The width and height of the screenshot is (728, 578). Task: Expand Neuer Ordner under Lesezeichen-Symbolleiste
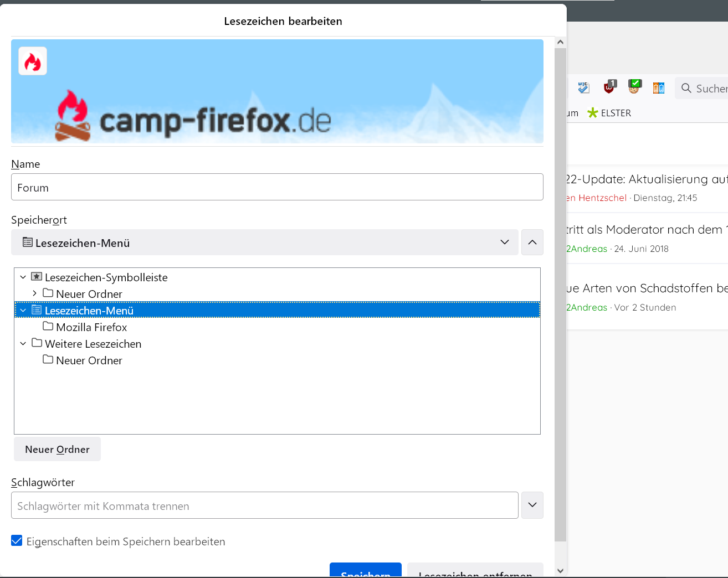point(34,293)
